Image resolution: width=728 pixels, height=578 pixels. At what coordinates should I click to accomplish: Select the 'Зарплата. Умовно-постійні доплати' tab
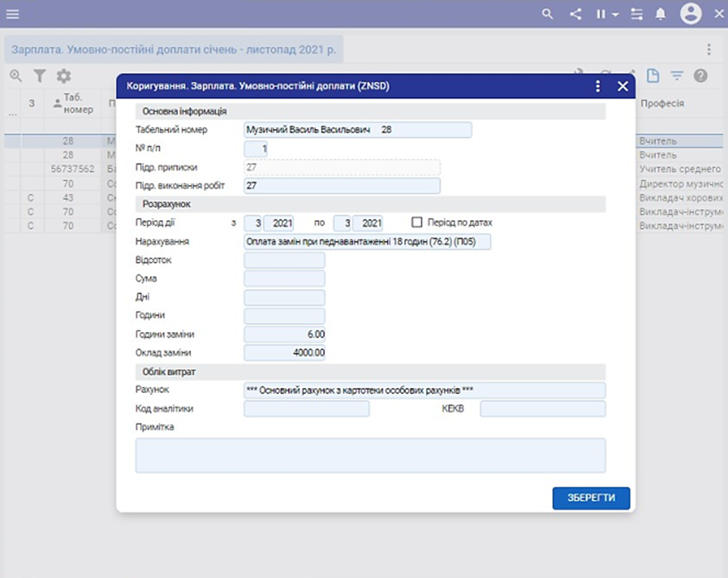[174, 50]
